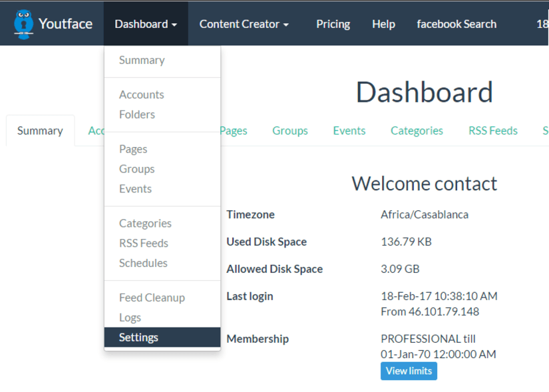
Task: Switch to the Groups tab
Action: pyautogui.click(x=290, y=130)
